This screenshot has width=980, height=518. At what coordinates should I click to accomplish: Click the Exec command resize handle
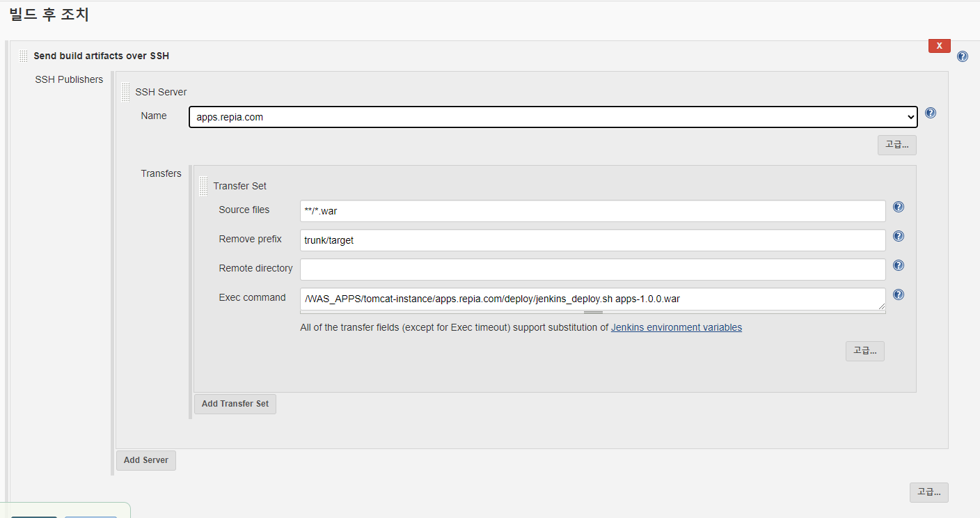click(881, 306)
